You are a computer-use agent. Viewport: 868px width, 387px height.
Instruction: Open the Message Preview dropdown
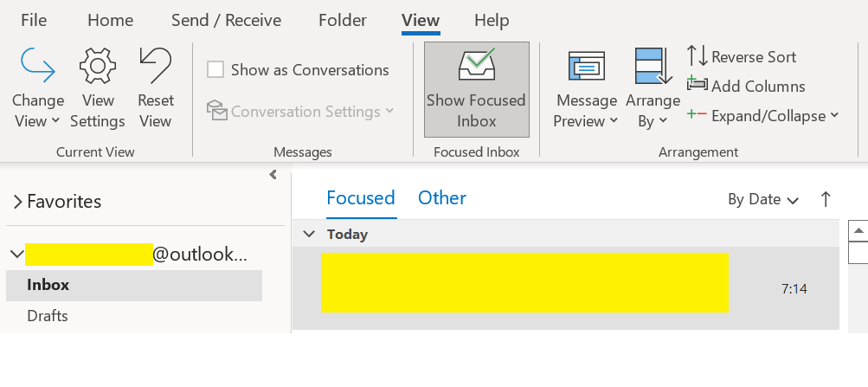(586, 90)
